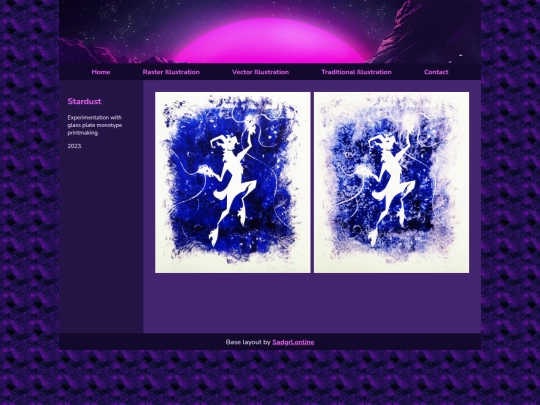540x405 pixels.
Task: Open the lighter faded monotype print image
Action: tap(391, 182)
